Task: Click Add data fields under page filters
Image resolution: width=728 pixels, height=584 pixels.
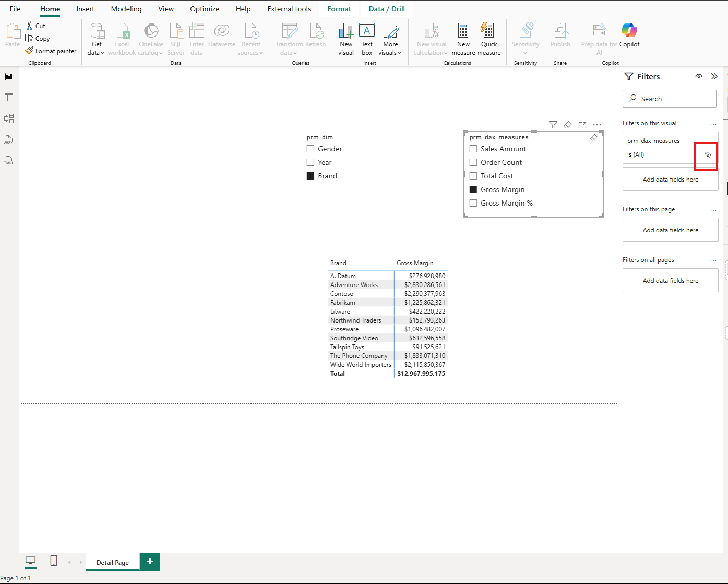Action: (x=671, y=230)
